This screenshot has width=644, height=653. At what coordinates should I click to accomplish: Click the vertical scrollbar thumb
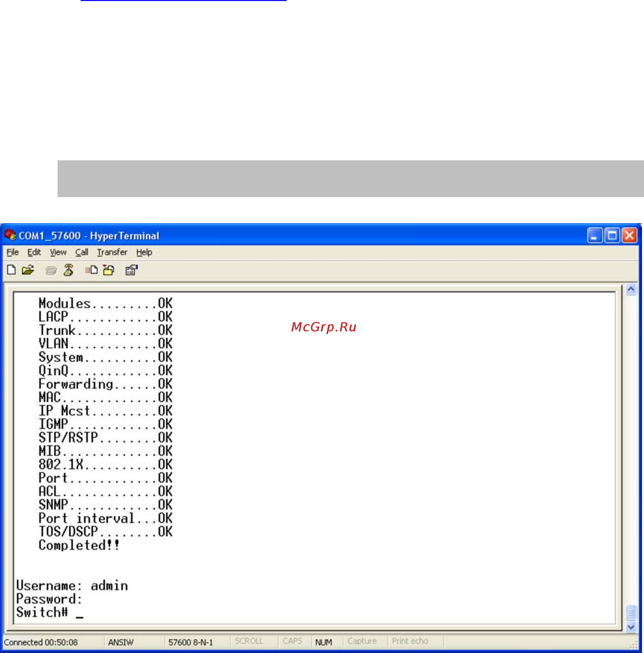pos(631,612)
